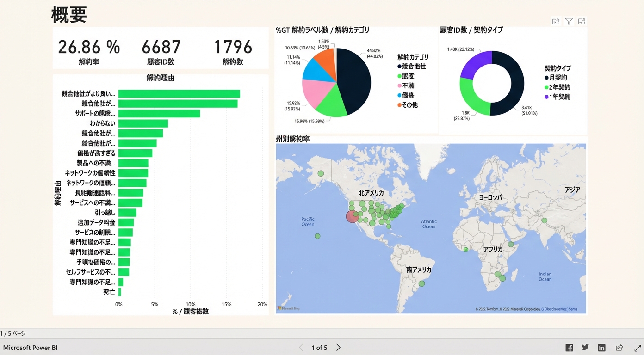Select the 価格 legend item
The image size is (644, 355).
406,95
